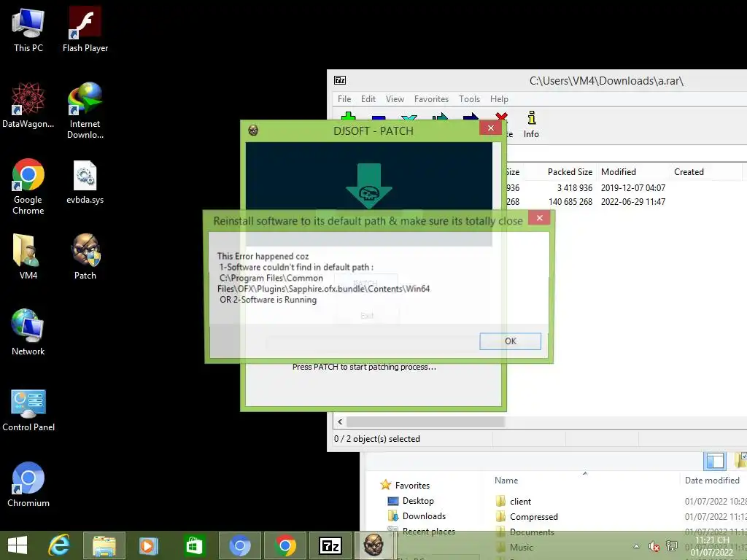
Task: Open Windows Store from the taskbar
Action: (x=194, y=545)
